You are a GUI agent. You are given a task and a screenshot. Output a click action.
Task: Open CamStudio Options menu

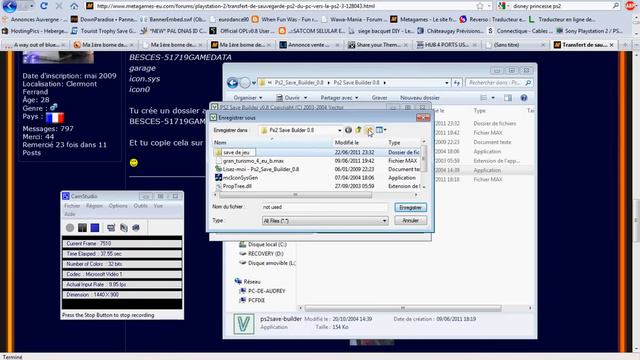[x=118, y=206]
